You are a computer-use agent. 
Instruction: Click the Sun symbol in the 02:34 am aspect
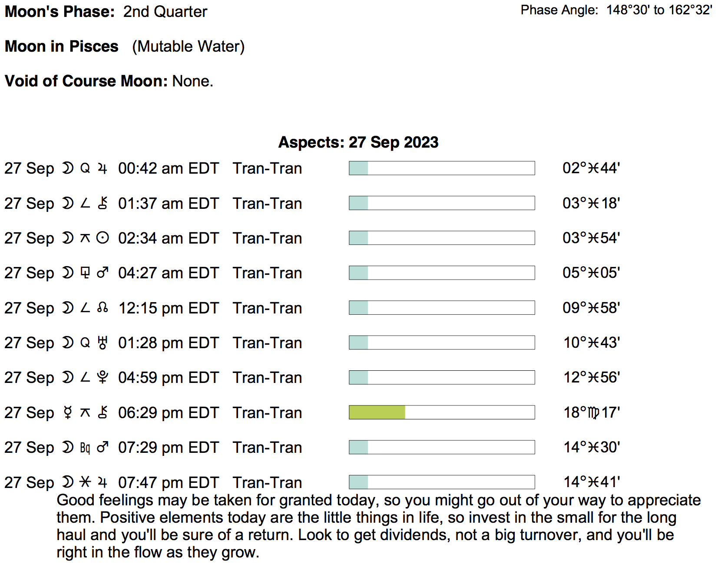pyautogui.click(x=103, y=238)
